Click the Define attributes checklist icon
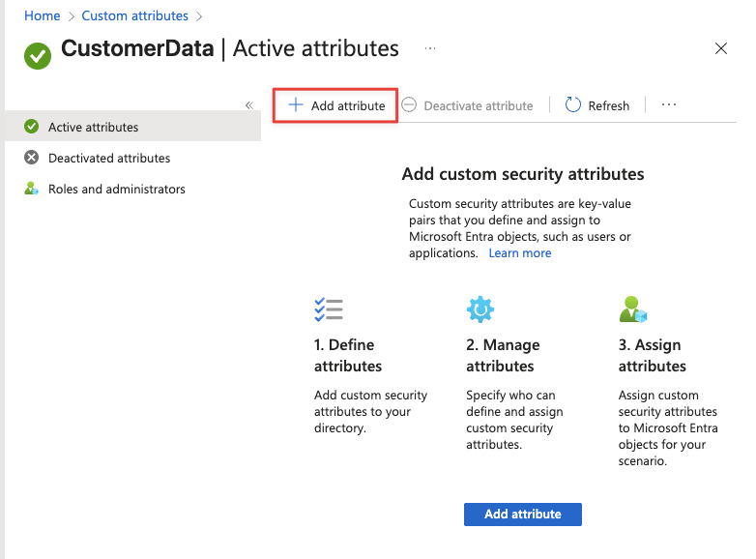Image resolution: width=756 pixels, height=559 pixels. [x=329, y=309]
